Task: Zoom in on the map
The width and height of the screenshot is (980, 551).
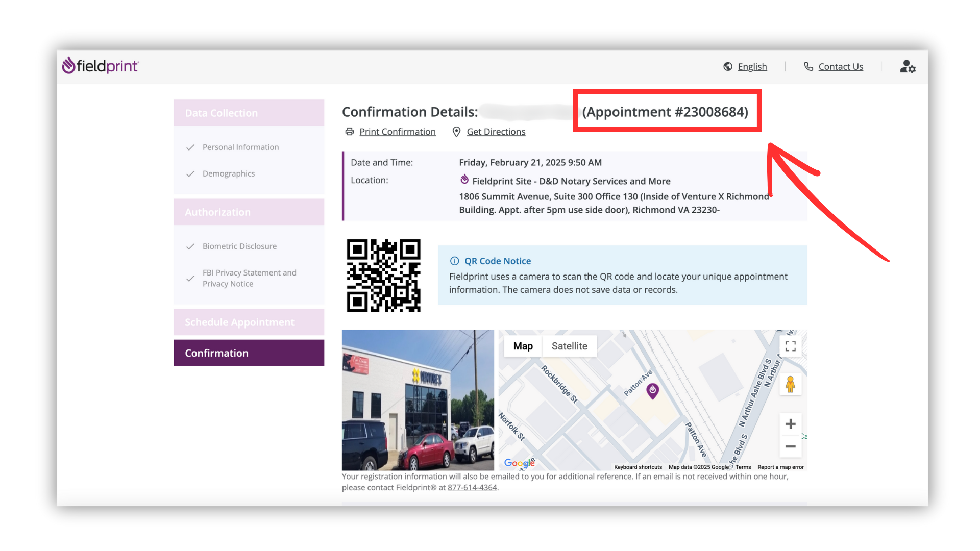Action: pyautogui.click(x=790, y=424)
